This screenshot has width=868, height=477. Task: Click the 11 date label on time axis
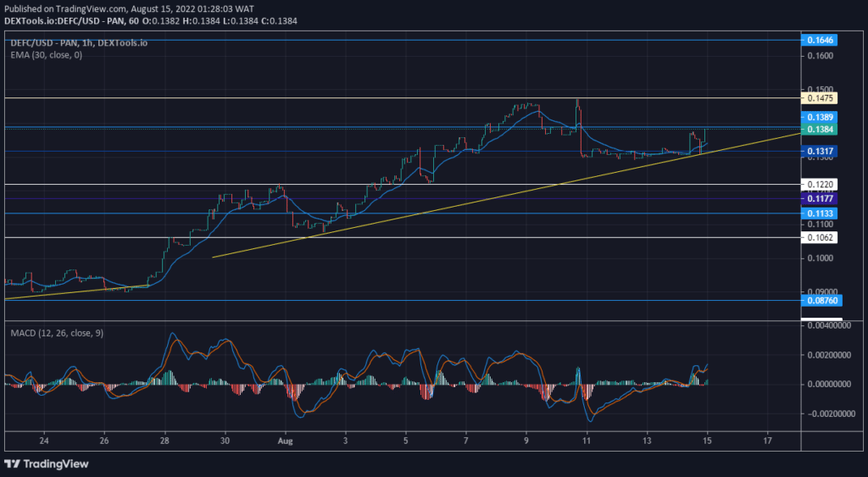587,441
